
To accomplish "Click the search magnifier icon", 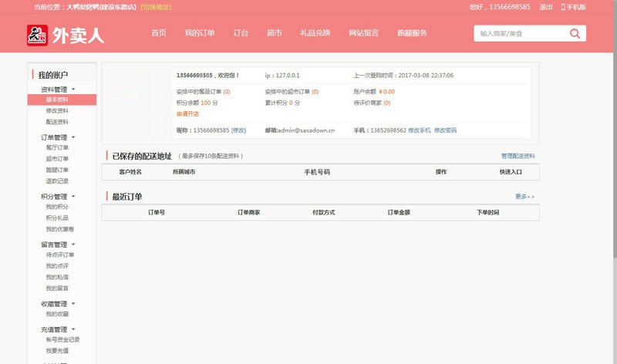I will [575, 33].
